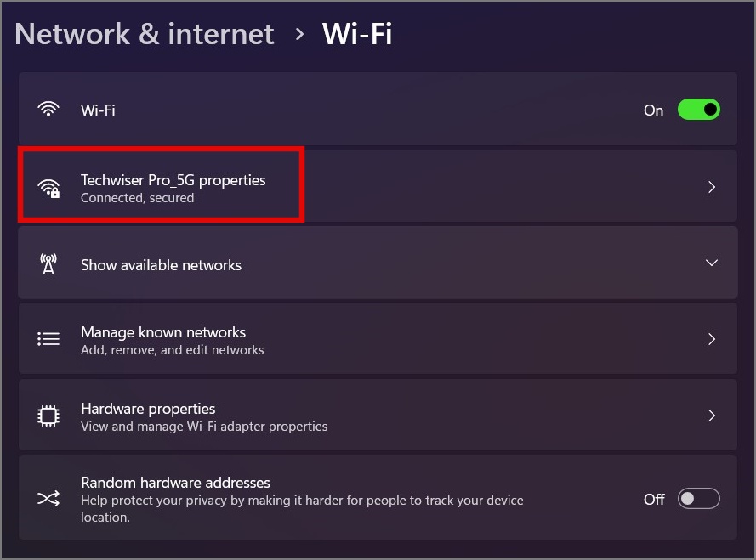Click the breadcrumb separator arrow

point(298,34)
